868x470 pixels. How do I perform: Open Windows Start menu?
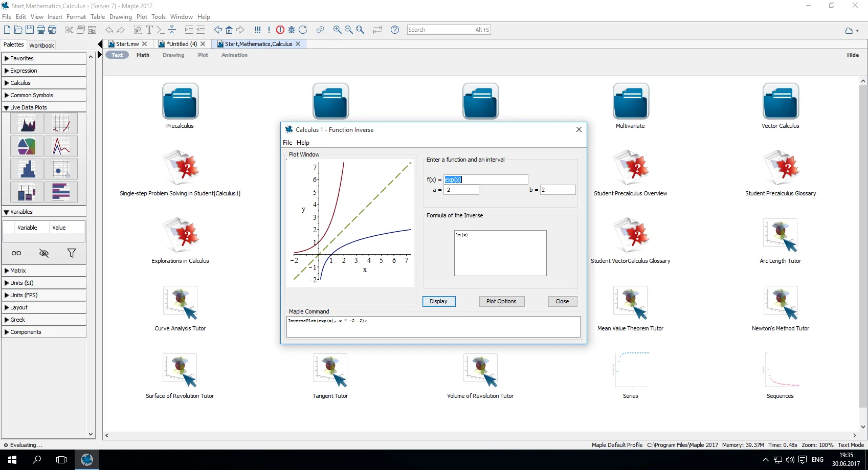point(12,460)
